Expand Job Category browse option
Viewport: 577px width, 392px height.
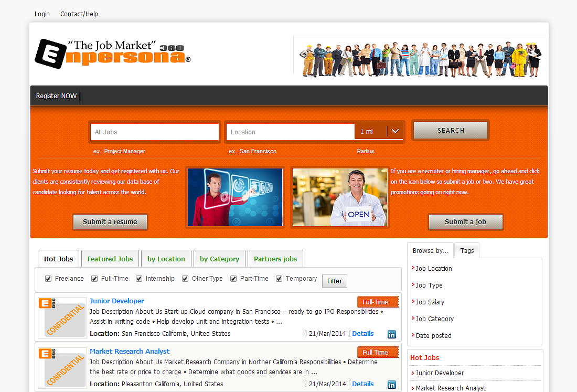pyautogui.click(x=434, y=319)
